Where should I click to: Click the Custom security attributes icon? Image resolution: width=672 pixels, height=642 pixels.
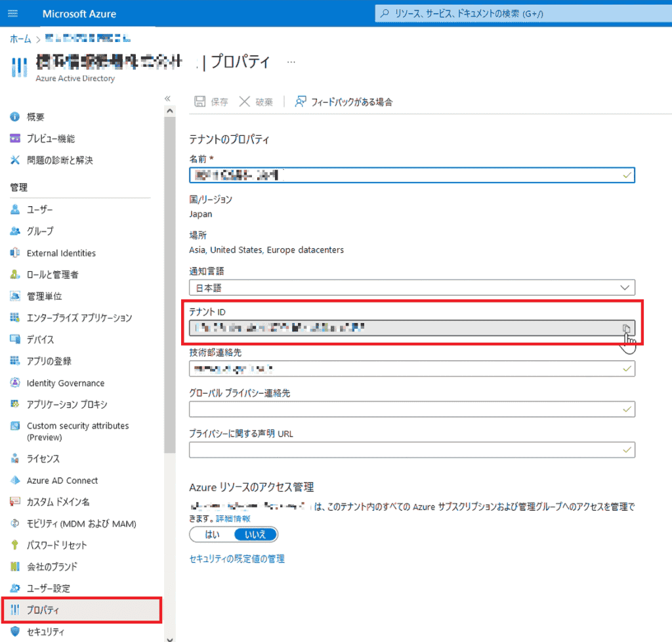click(x=15, y=425)
